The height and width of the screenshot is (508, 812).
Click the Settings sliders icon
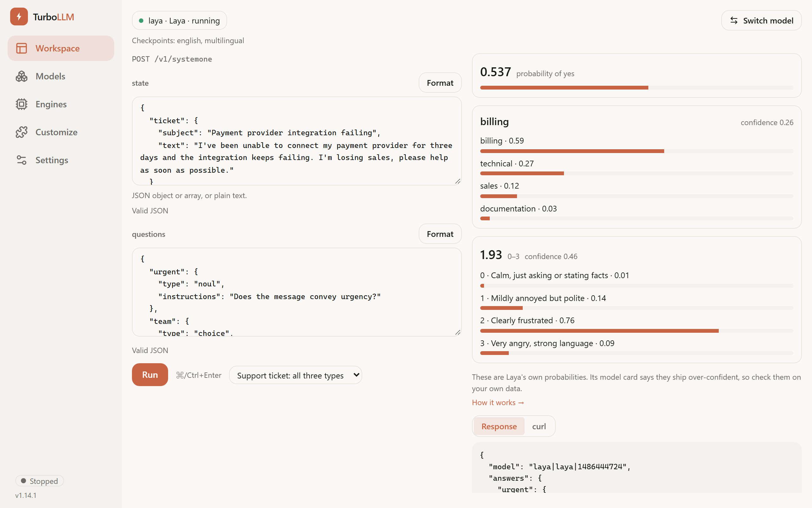(x=22, y=160)
